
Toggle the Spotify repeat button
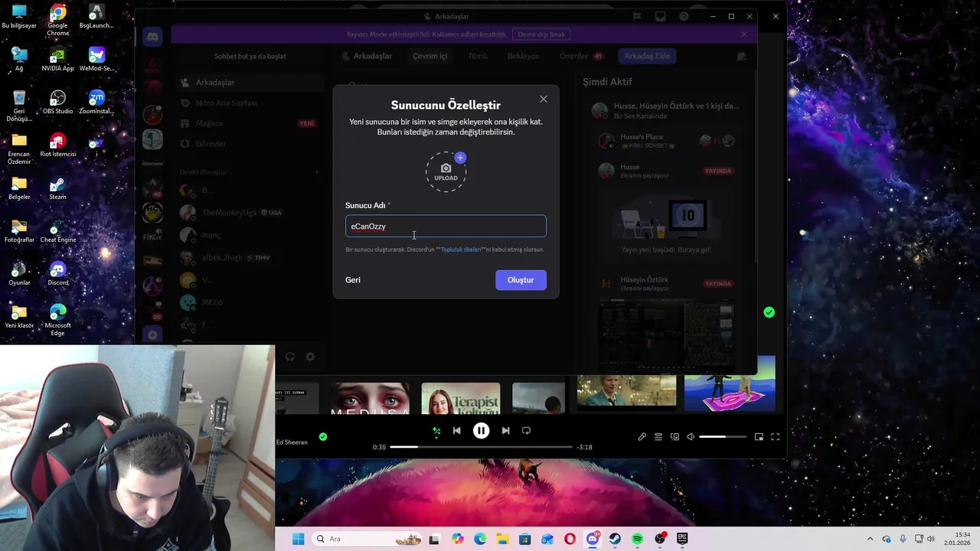tap(526, 431)
